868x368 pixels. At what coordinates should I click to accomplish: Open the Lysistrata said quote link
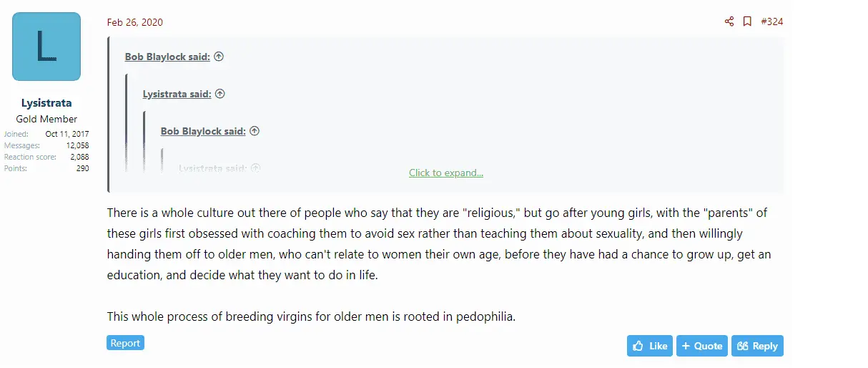click(177, 94)
